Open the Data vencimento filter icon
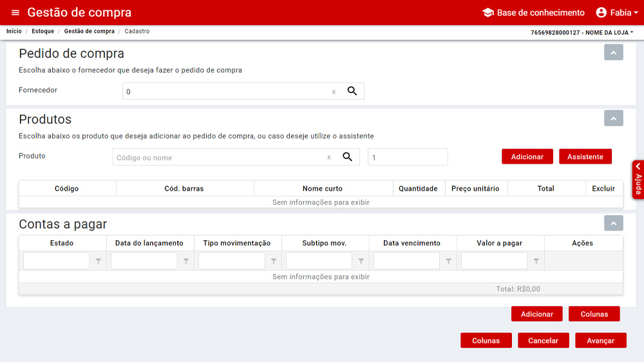 click(x=449, y=261)
